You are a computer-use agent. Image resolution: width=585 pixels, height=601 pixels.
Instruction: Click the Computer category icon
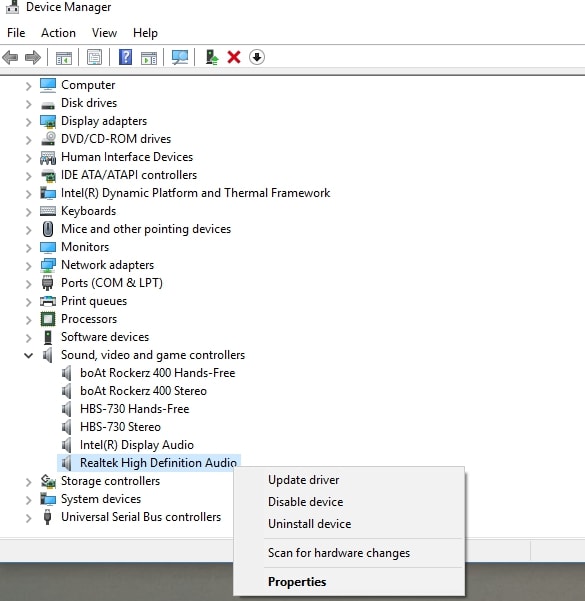click(x=48, y=85)
